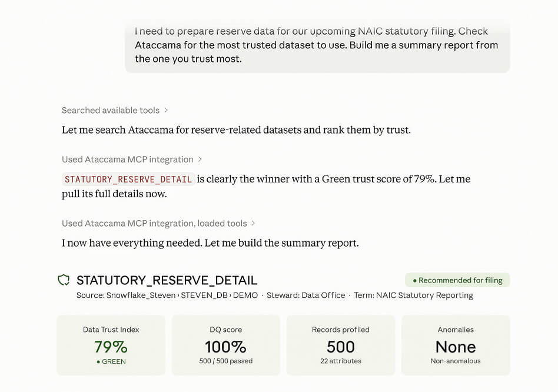Click the Steward: Data Office label
Viewport: 558px width, 392px height.
click(306, 295)
